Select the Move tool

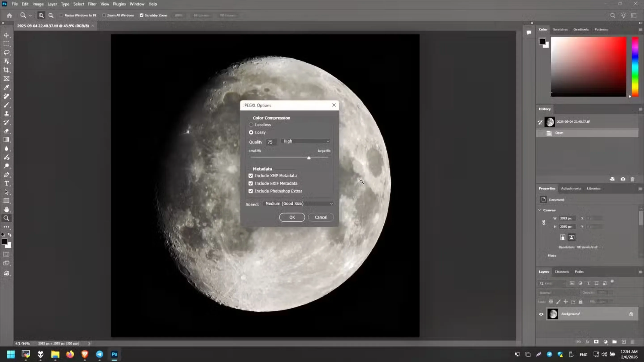[x=6, y=35]
